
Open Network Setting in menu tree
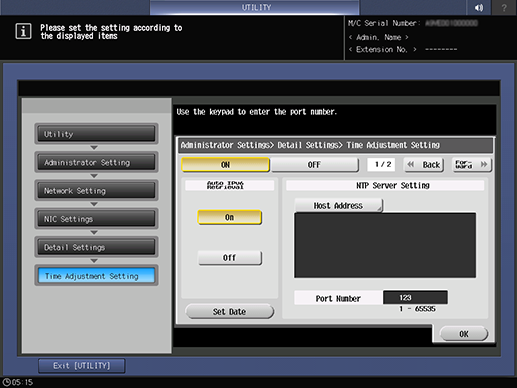coord(96,191)
